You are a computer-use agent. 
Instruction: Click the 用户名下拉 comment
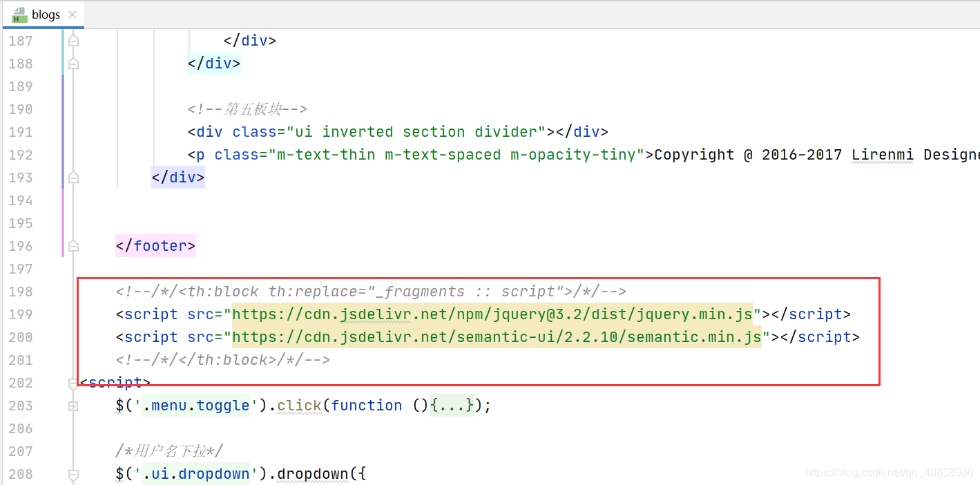tap(169, 451)
